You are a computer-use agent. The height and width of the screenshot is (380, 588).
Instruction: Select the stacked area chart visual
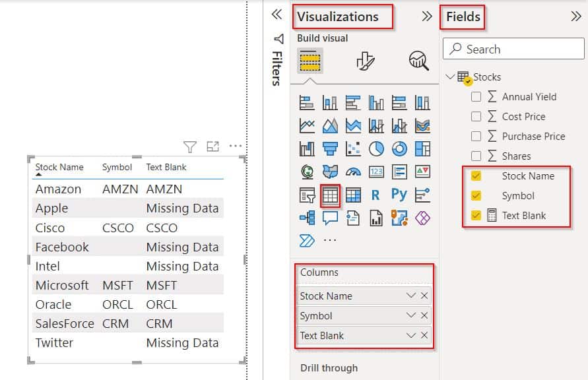point(353,125)
